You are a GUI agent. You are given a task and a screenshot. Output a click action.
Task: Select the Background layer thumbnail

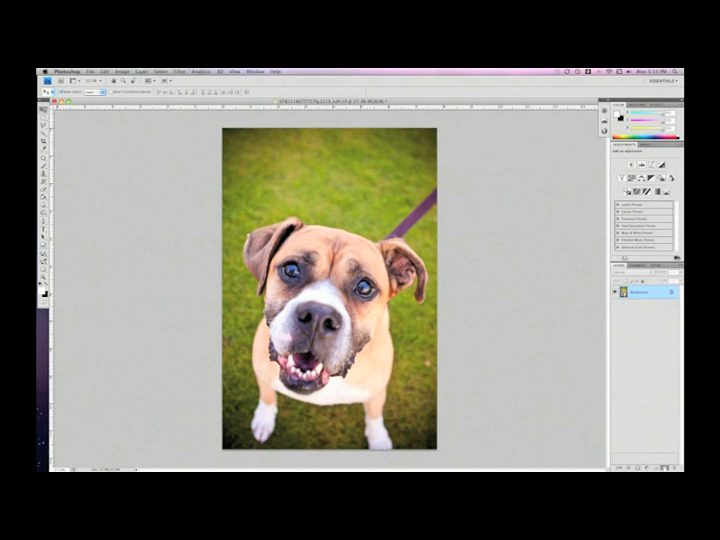[623, 292]
